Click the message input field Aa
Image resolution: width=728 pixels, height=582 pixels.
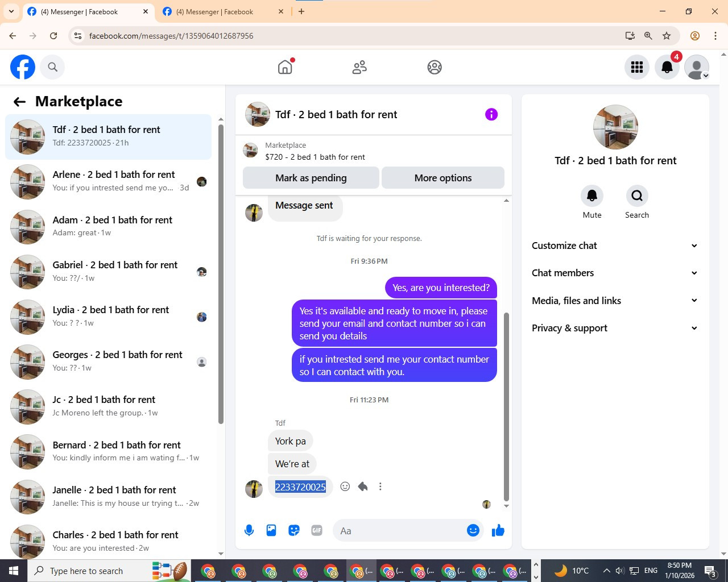398,531
